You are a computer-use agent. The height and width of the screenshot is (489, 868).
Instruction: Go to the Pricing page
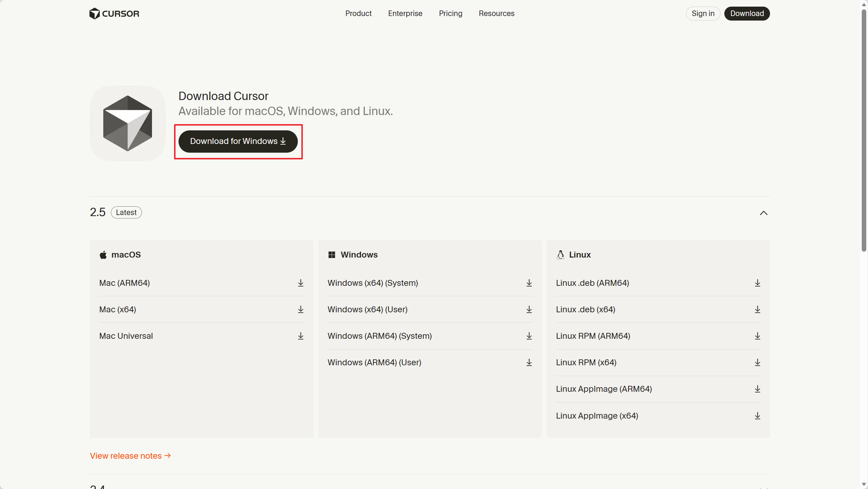(x=450, y=14)
